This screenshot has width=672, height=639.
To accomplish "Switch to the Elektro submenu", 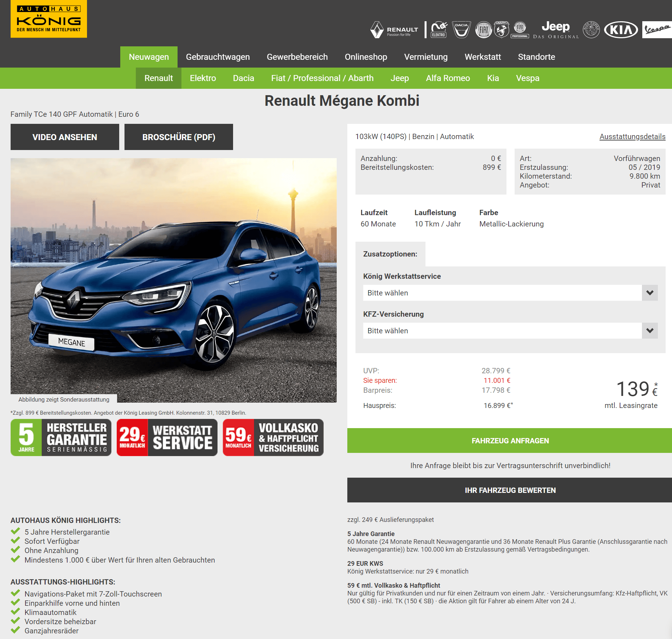I will (203, 78).
